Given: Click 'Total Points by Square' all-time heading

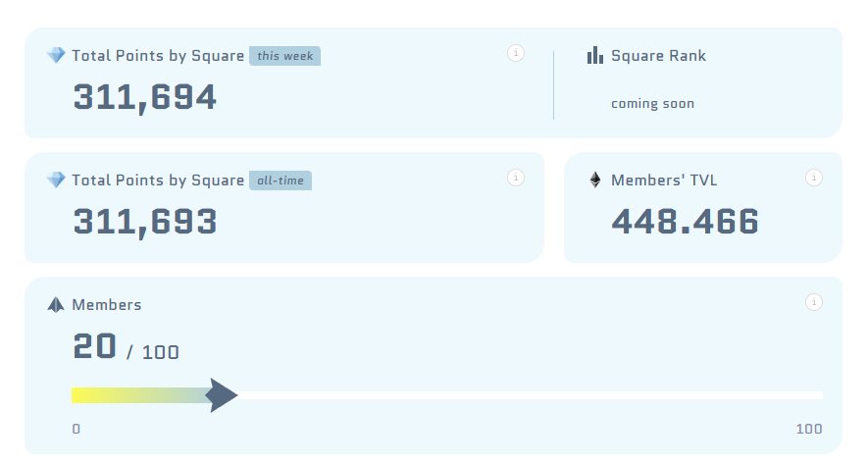Looking at the screenshot, I should point(158,180).
